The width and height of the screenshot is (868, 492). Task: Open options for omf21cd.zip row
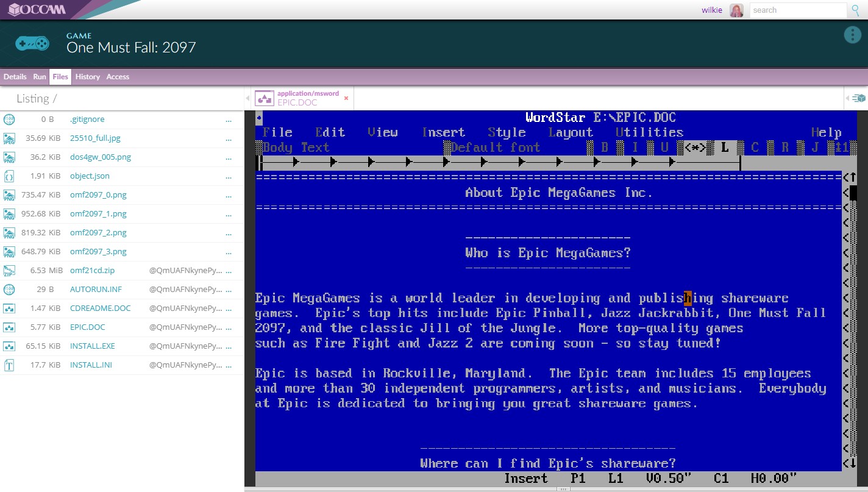[229, 271]
